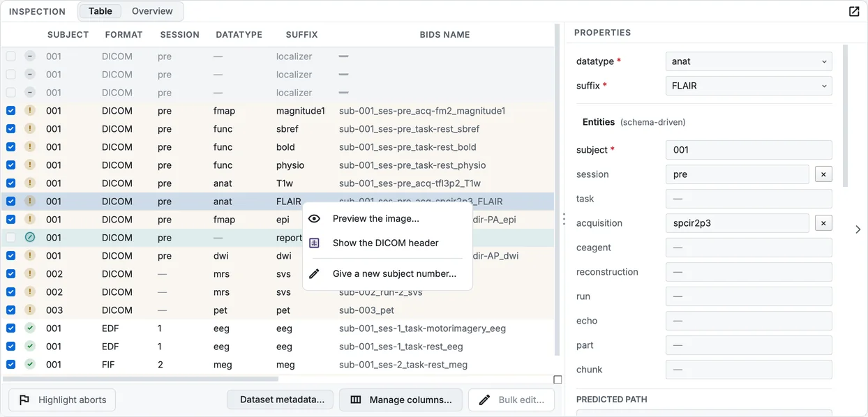This screenshot has width=868, height=417.
Task: Click ignored status icon of report row
Action: click(x=30, y=237)
